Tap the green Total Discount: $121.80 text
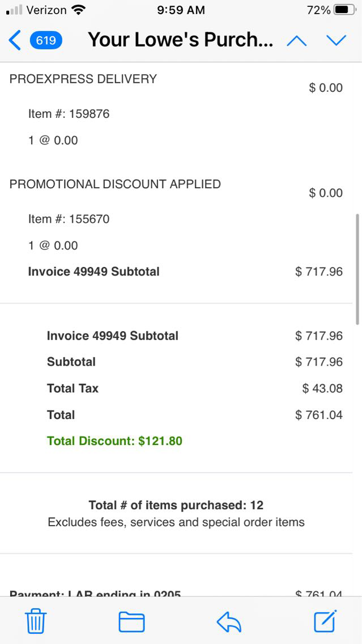 114,440
